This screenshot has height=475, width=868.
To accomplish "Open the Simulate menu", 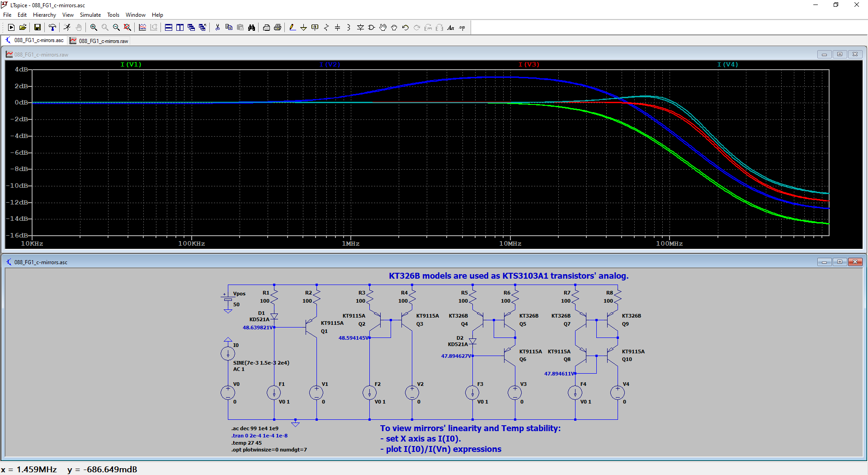I will pyautogui.click(x=90, y=15).
